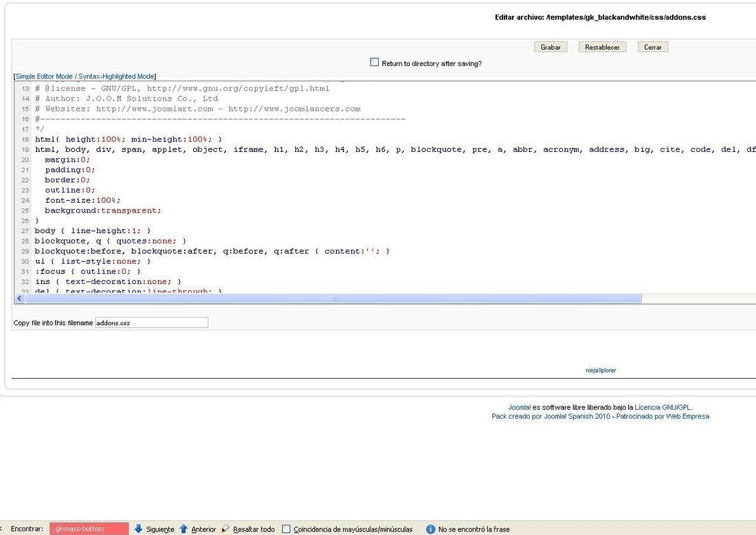The width and height of the screenshot is (756, 535).
Task: Click the 'background:transparent;' code line
Action: pos(102,210)
